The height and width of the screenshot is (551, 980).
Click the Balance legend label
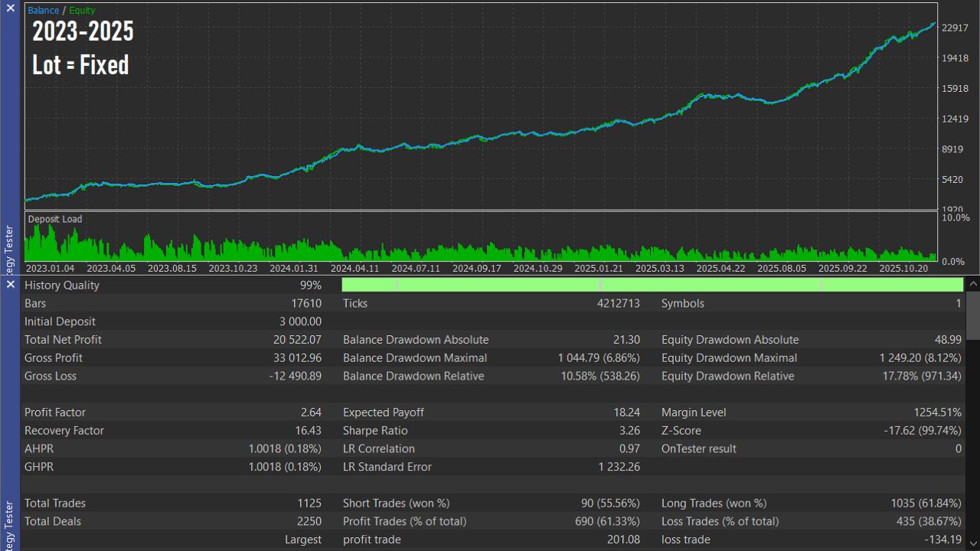click(x=43, y=11)
